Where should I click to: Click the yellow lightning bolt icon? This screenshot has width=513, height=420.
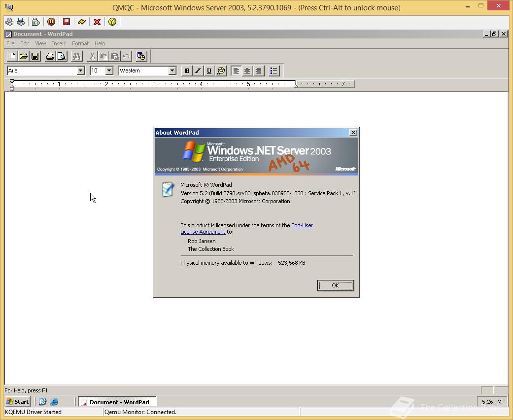82,22
